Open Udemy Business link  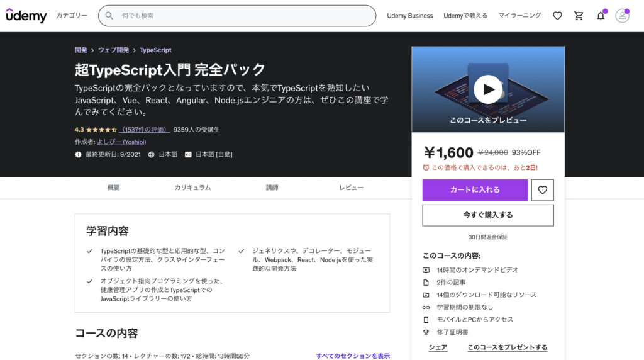click(x=410, y=16)
